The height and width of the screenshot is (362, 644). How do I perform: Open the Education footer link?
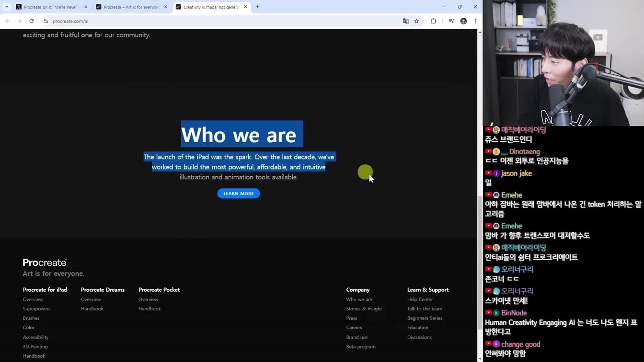418,328
